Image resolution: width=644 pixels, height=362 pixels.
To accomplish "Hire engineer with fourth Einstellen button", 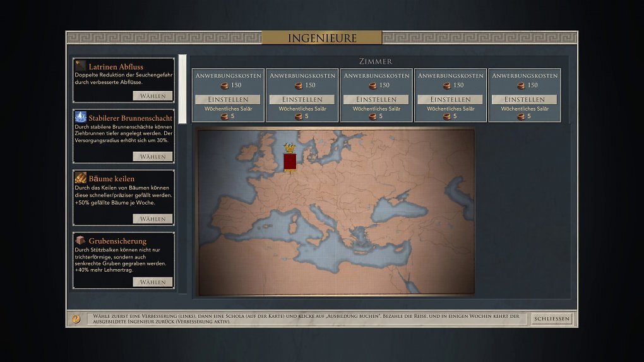I will tap(451, 99).
